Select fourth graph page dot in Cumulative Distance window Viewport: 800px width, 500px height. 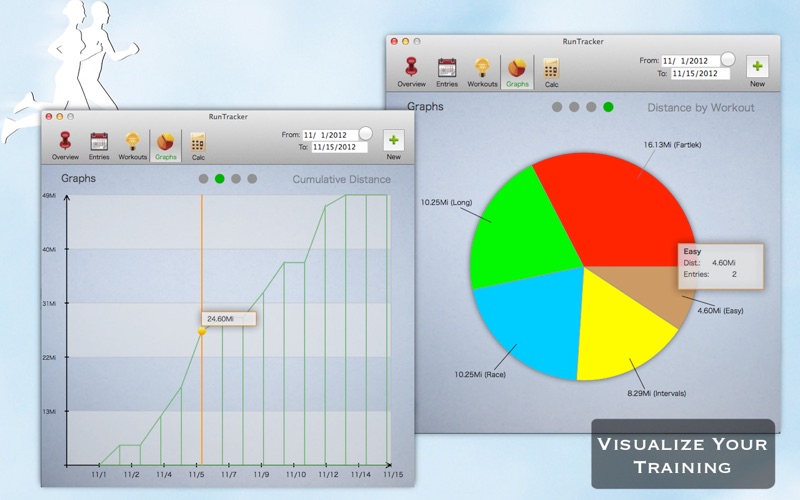coord(252,179)
